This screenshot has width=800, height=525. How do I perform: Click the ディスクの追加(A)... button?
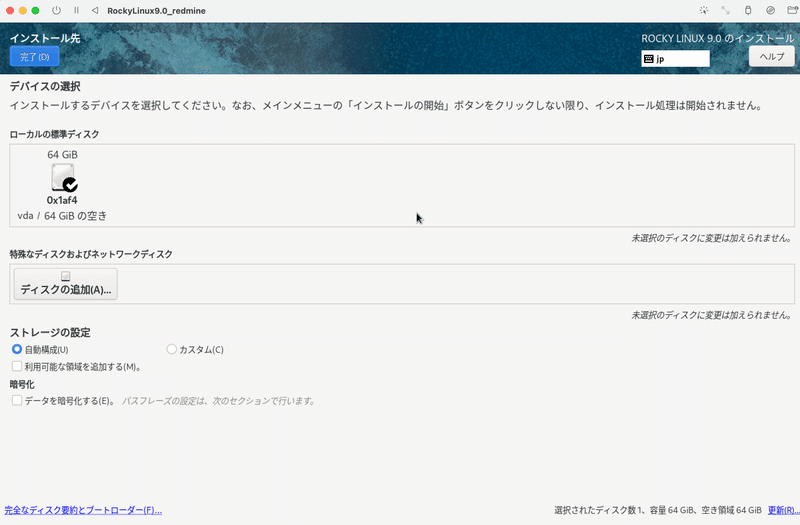coord(66,284)
